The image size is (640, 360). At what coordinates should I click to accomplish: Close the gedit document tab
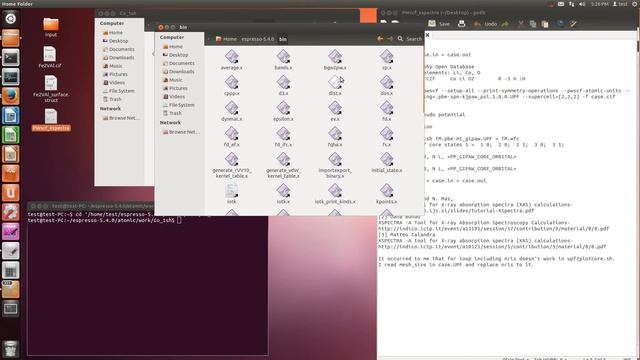[427, 35]
